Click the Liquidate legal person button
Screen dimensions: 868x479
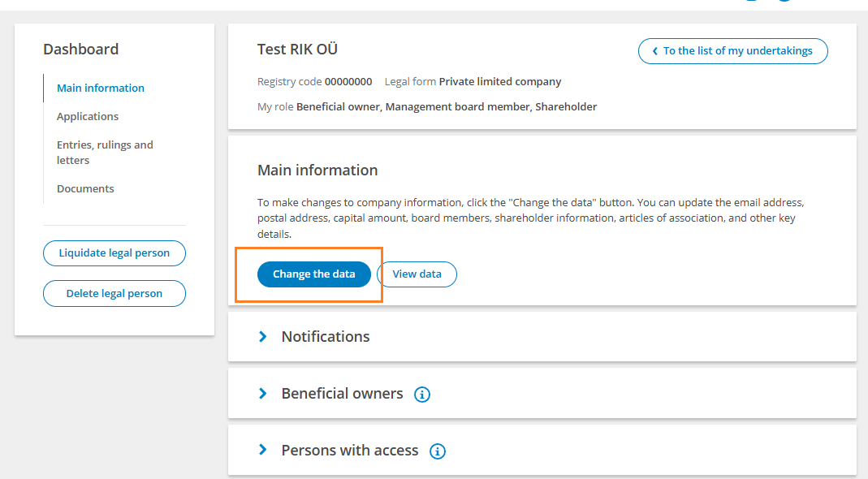click(x=114, y=253)
